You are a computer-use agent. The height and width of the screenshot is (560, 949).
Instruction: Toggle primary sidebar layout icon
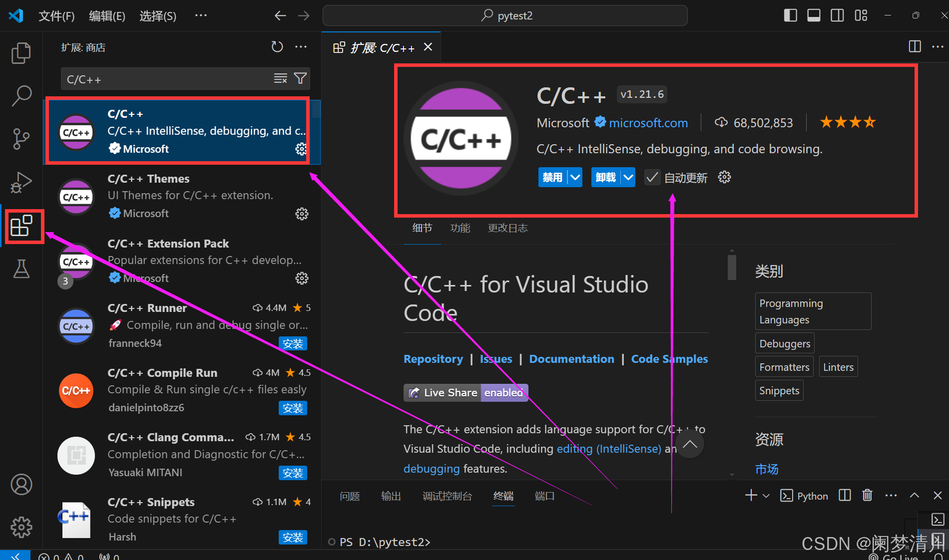(x=791, y=15)
